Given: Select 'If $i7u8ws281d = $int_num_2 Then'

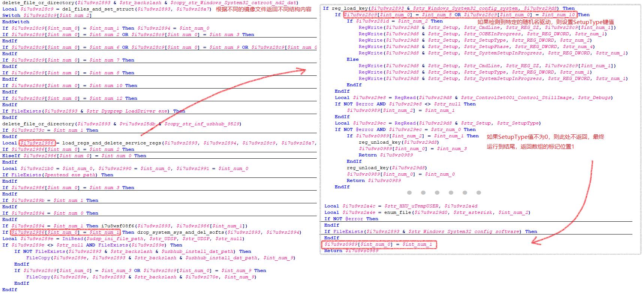Looking at the screenshot, I should [x=395, y=21].
